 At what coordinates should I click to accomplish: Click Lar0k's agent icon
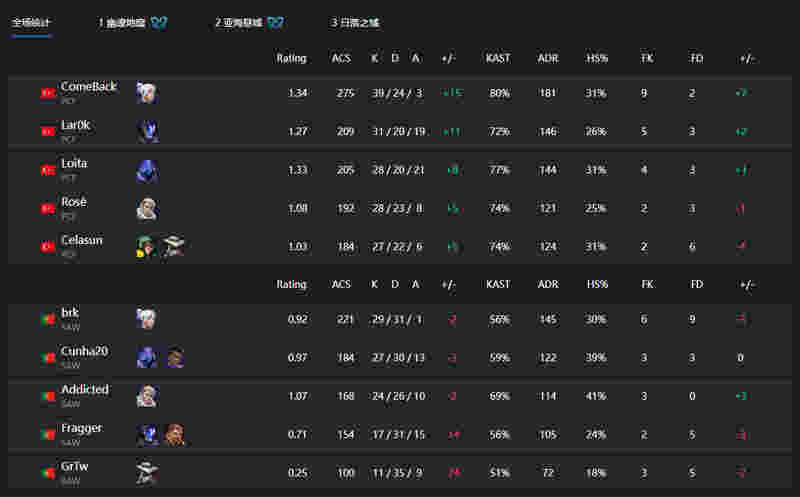pyautogui.click(x=148, y=132)
